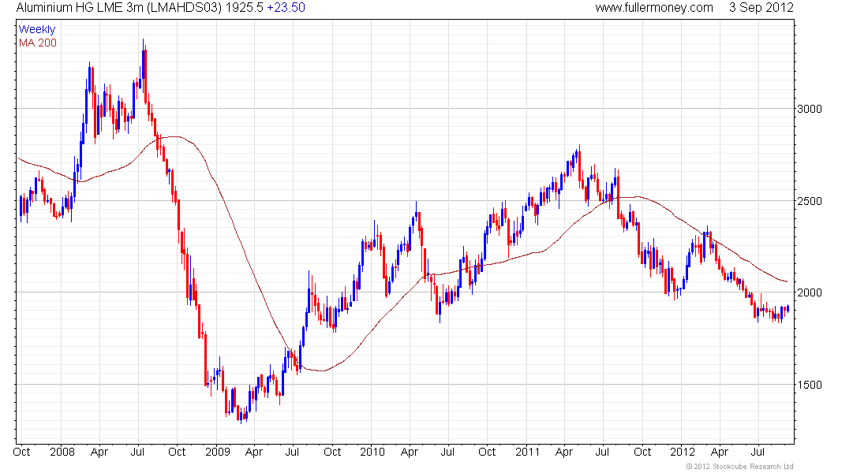The width and height of the screenshot is (868, 473).
Task: Click the Stockcube Research Ltd copyright text
Action: point(739,467)
